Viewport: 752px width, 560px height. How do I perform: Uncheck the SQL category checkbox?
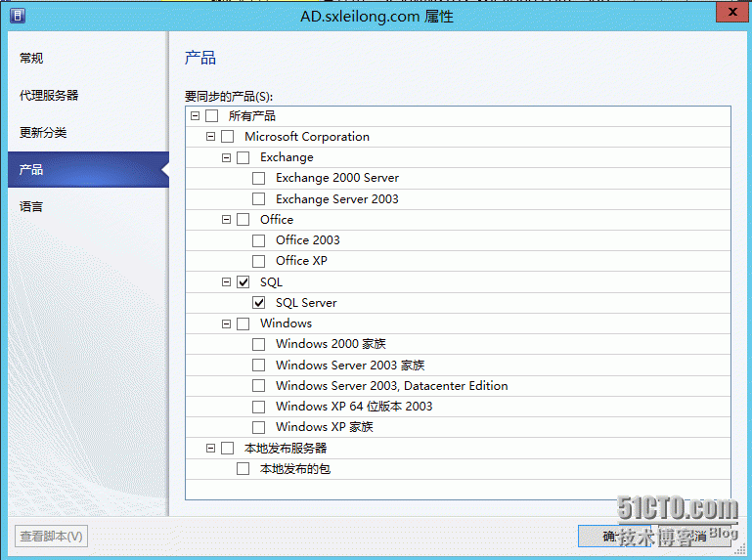click(x=243, y=281)
